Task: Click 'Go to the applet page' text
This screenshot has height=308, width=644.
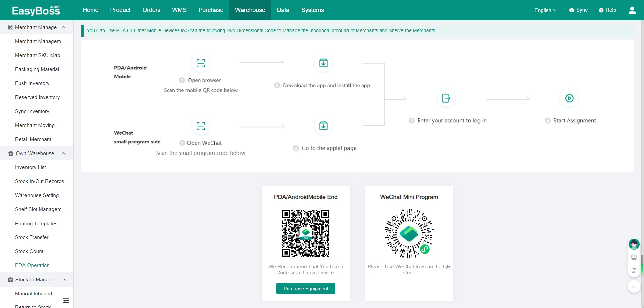Action: [329, 148]
